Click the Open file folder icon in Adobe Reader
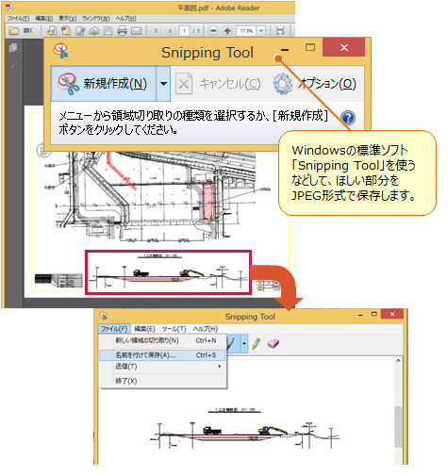The height and width of the screenshot is (476, 448). point(14,30)
